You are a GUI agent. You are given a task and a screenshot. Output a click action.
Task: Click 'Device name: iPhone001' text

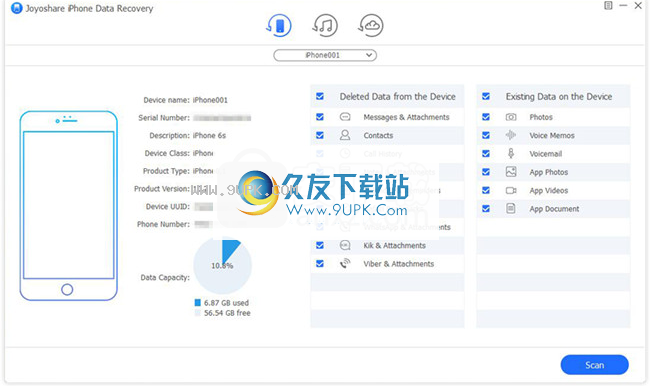coord(185,100)
